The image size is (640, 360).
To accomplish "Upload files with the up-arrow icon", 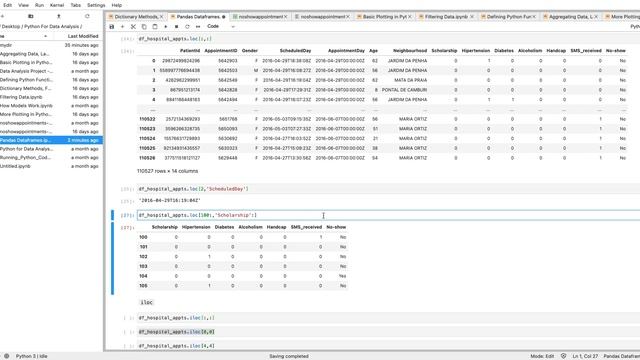I will (x=59, y=16).
